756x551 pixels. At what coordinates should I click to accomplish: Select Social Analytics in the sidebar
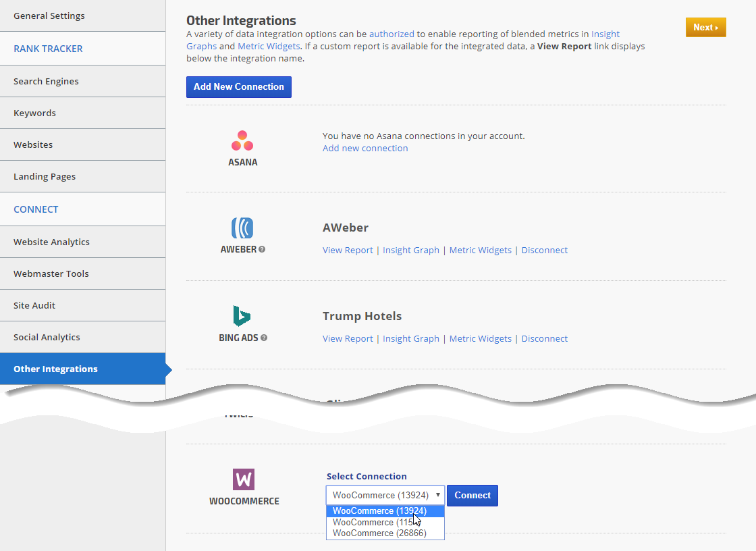coord(47,337)
